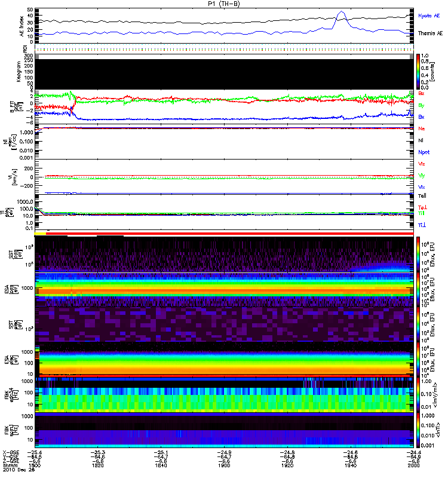Click the Kyoto AE peak near 1940
Screen dimensions: 448x478
(x=342, y=11)
